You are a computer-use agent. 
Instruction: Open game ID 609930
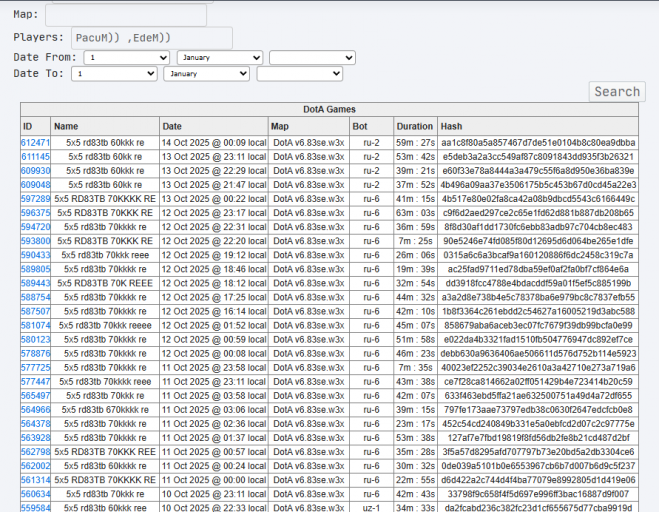[35, 171]
